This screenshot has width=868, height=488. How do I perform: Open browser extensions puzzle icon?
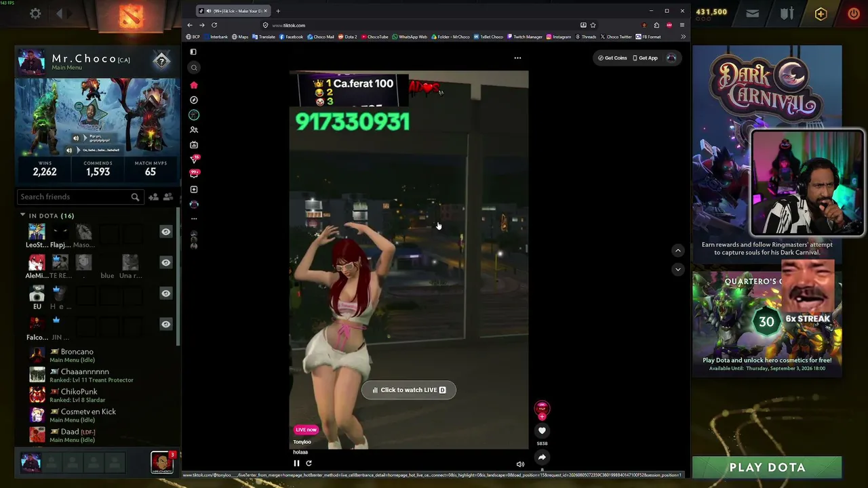[656, 25]
